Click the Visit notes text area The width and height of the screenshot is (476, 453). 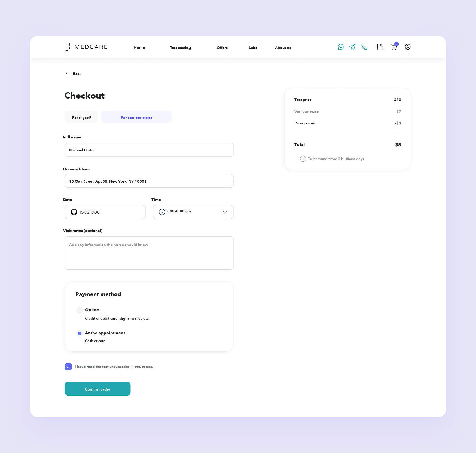149,253
